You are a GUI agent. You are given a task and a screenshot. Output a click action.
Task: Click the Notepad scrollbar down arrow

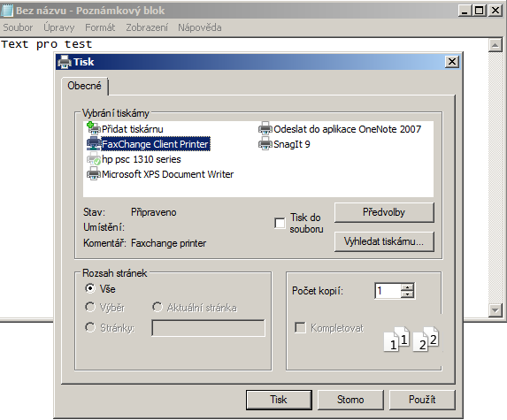[x=495, y=310]
